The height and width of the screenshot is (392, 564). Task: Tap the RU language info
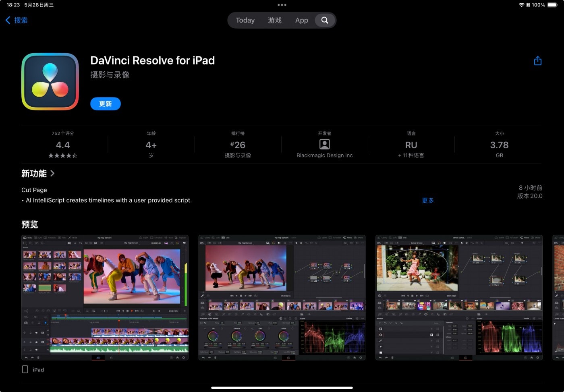[411, 145]
